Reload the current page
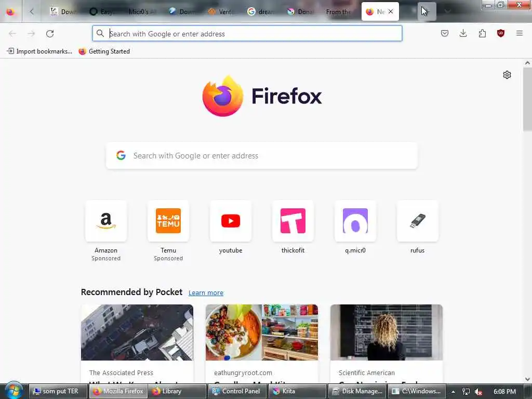 (50, 34)
